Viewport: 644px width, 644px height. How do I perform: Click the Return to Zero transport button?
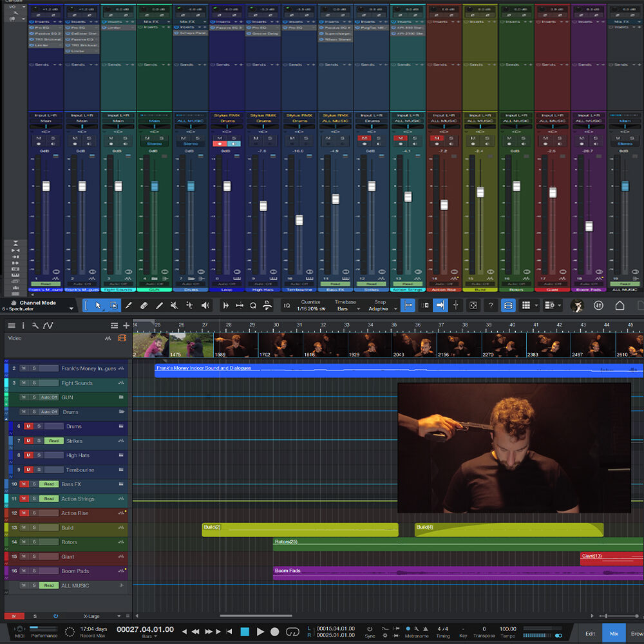click(x=229, y=632)
